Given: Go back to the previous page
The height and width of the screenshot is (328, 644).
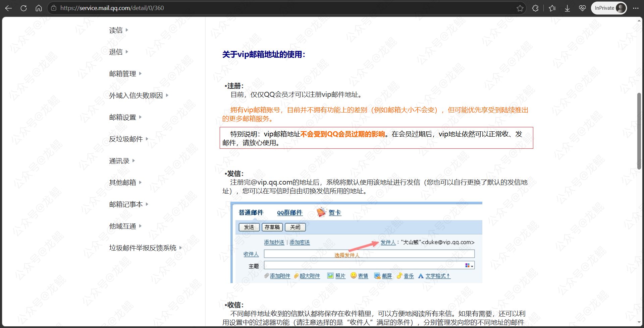Looking at the screenshot, I should pos(9,8).
